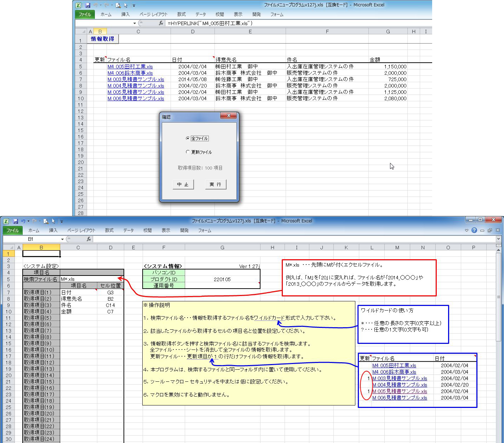Open Customize Quick Access Toolbar dropdown in lower window

click(61, 222)
